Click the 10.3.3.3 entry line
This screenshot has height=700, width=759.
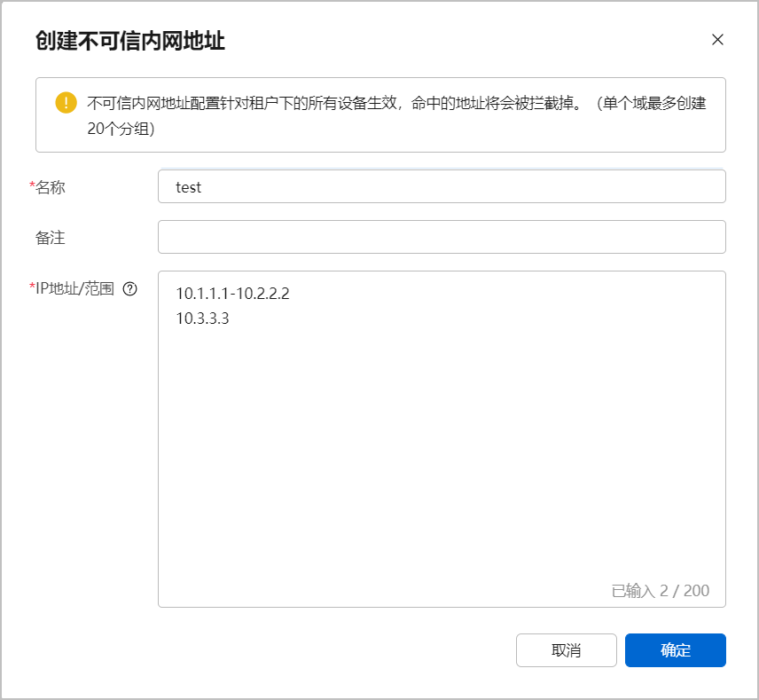click(x=202, y=319)
